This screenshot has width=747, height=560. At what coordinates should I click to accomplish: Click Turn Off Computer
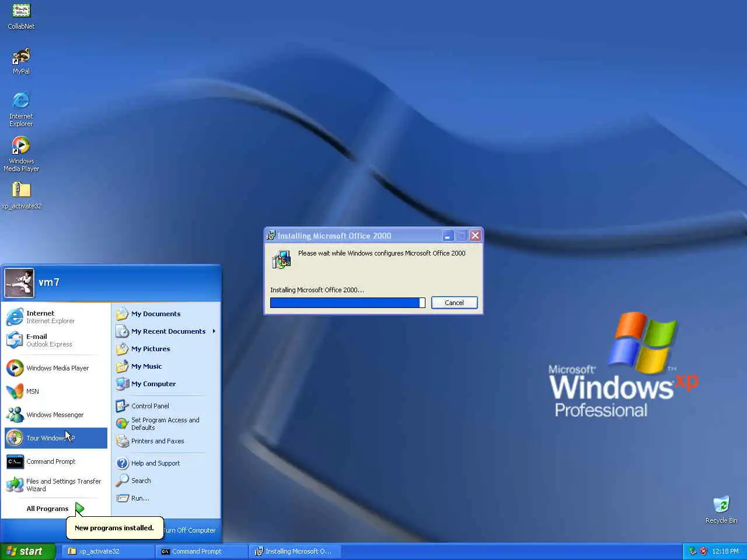pos(190,530)
